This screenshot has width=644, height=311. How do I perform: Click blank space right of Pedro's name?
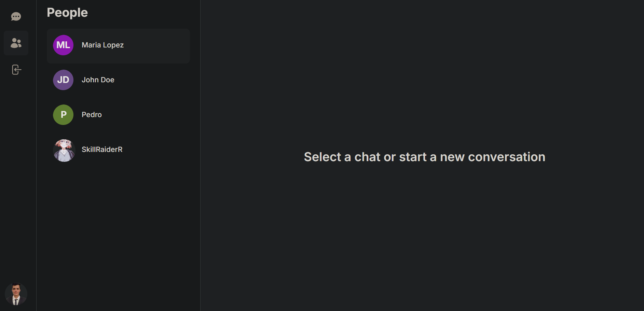coord(147,115)
